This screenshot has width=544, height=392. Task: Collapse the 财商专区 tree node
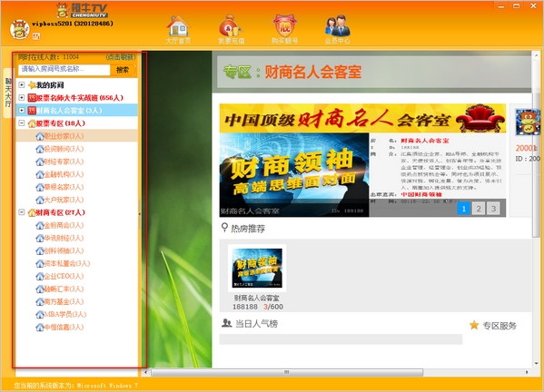click(x=22, y=212)
